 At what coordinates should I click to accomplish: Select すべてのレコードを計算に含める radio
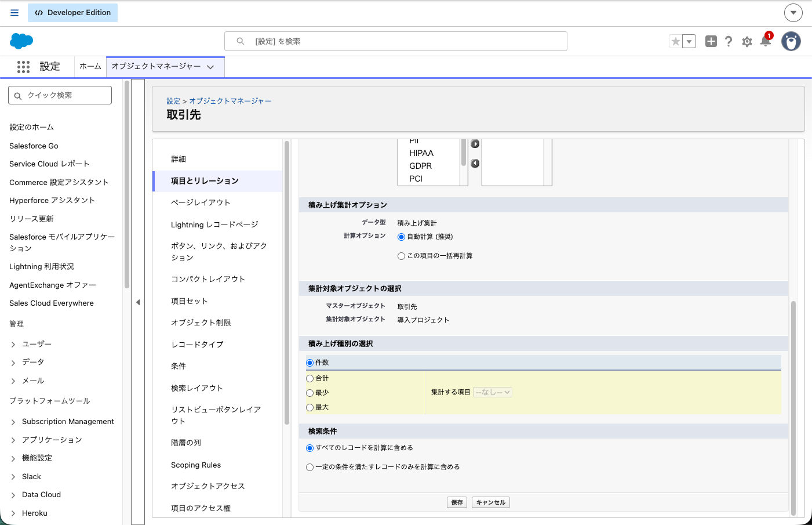click(309, 448)
